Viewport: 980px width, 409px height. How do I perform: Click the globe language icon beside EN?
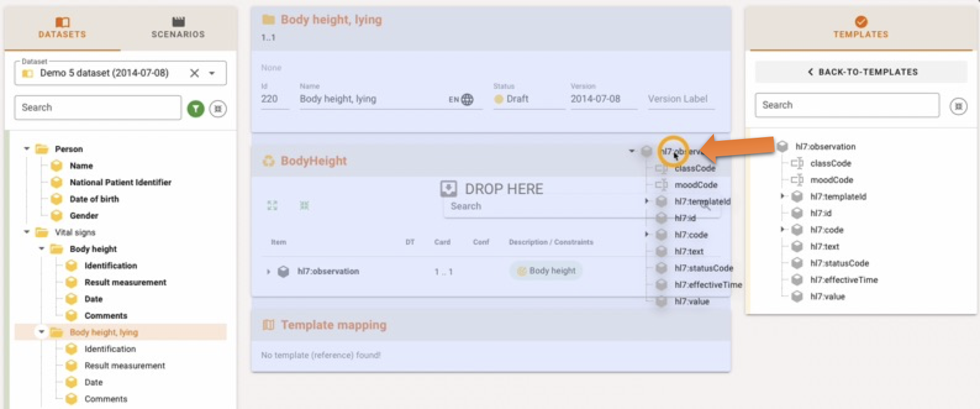click(x=467, y=99)
